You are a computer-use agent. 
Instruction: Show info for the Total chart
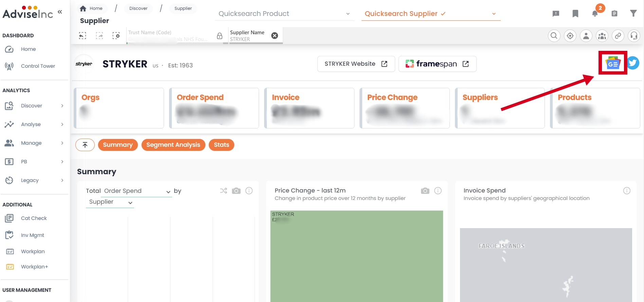click(249, 191)
